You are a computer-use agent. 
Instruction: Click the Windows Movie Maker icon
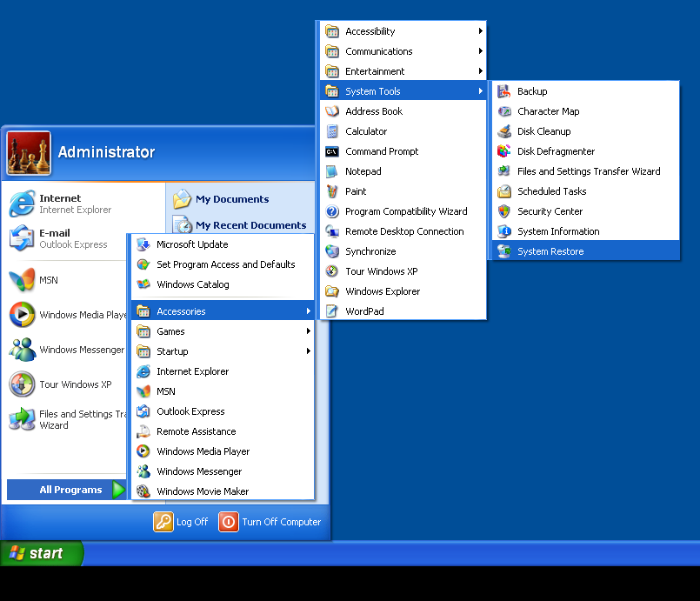point(143,491)
